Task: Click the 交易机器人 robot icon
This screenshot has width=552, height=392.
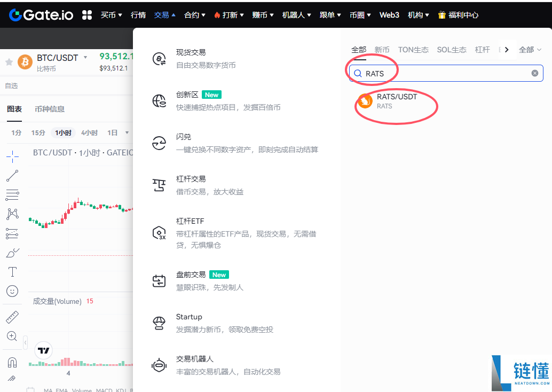Action: click(x=159, y=365)
